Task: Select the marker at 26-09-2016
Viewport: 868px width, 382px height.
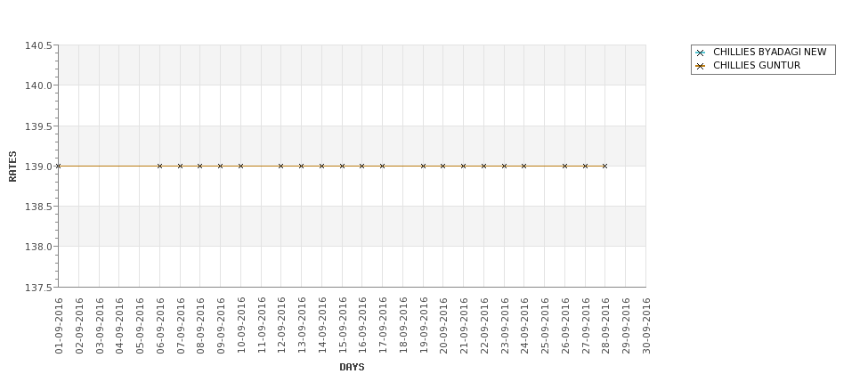Action: click(564, 167)
